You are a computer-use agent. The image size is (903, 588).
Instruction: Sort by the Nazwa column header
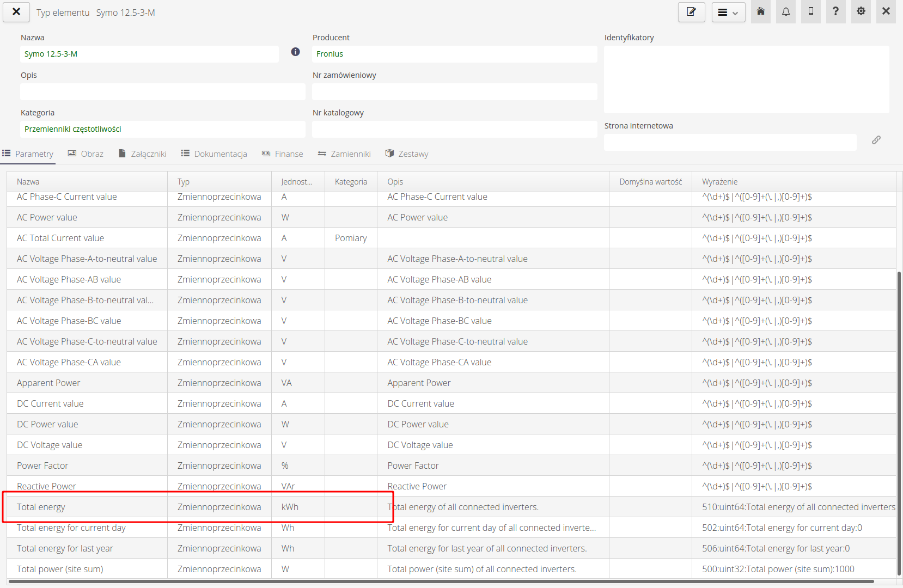click(x=28, y=182)
